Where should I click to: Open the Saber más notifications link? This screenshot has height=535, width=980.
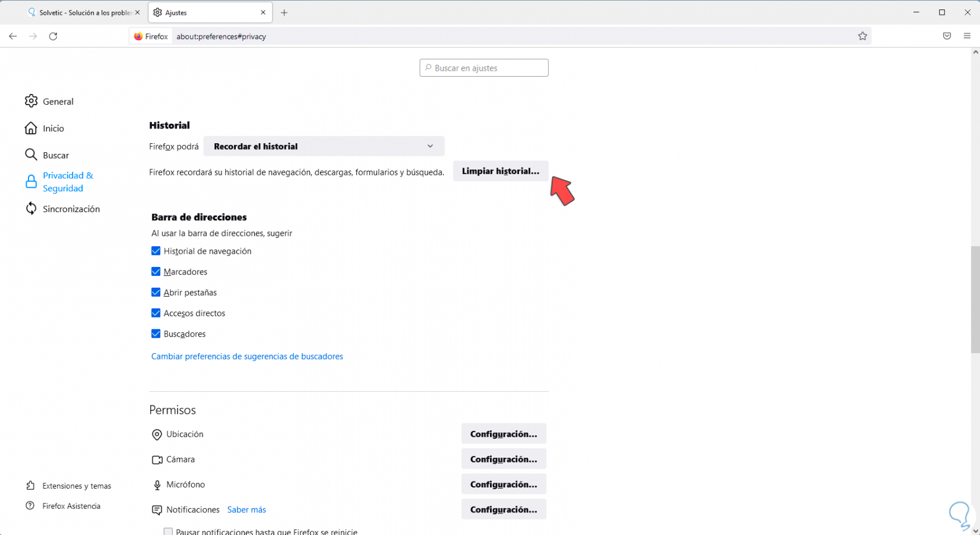tap(246, 510)
